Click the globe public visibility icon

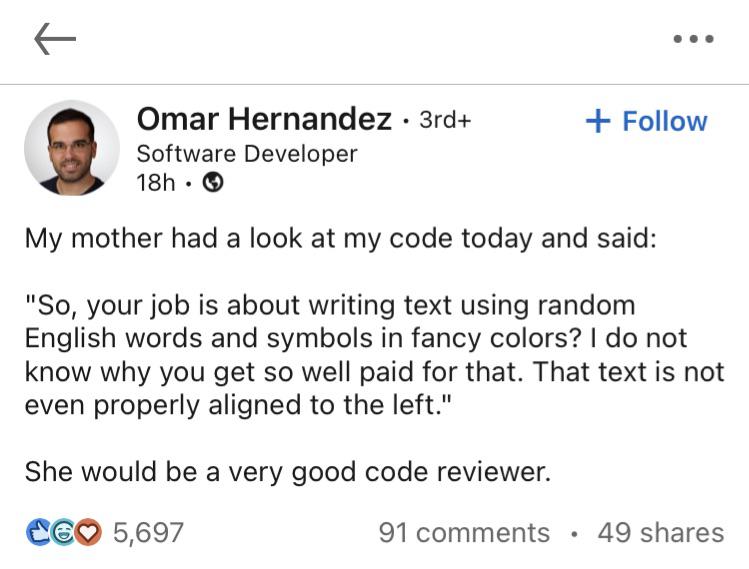tap(212, 184)
